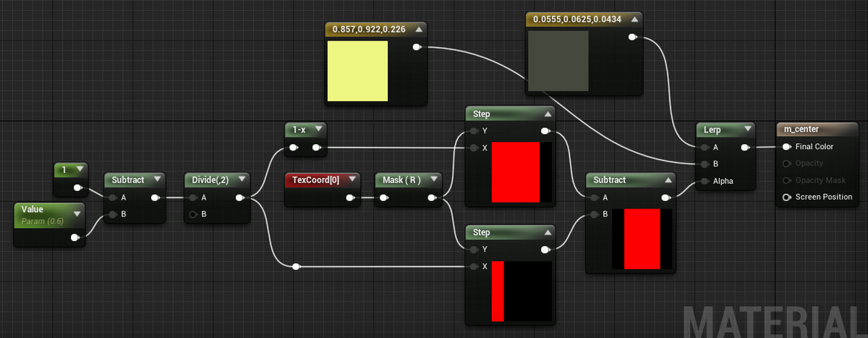Viewport: 868px width, 338px height.
Task: Select the reroute node on the Divide wire
Action: (297, 267)
